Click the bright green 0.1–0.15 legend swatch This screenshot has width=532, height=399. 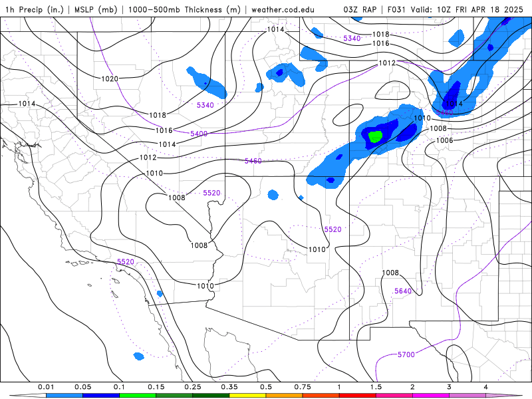point(138,395)
